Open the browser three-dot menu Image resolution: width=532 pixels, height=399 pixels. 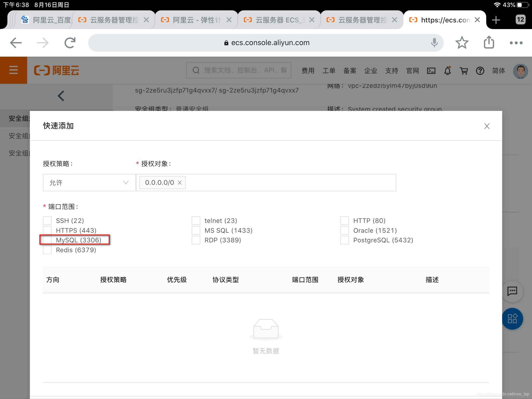[x=516, y=43]
